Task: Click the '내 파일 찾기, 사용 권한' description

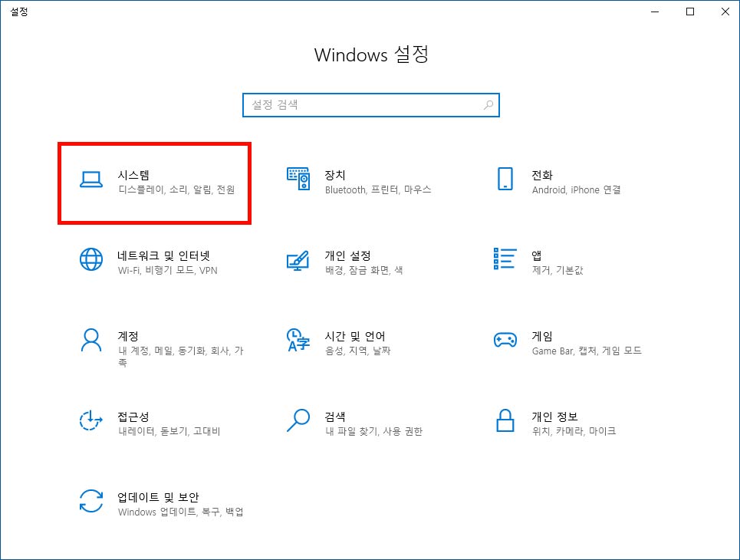Action: (373, 431)
